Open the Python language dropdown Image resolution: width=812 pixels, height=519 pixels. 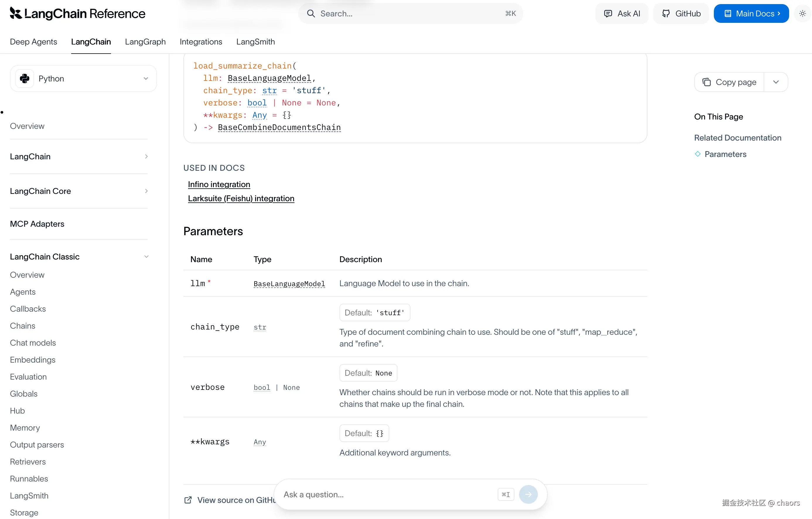click(146, 78)
